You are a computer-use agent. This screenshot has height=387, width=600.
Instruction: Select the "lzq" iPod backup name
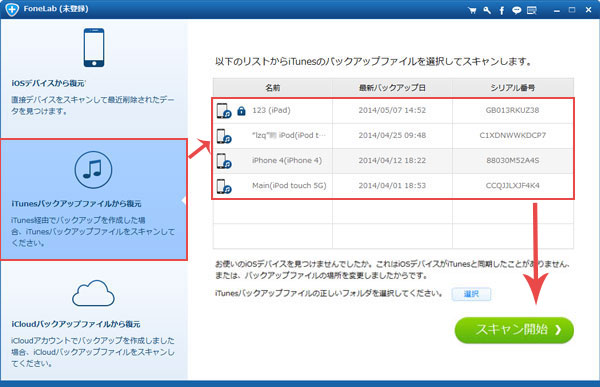[x=289, y=135]
